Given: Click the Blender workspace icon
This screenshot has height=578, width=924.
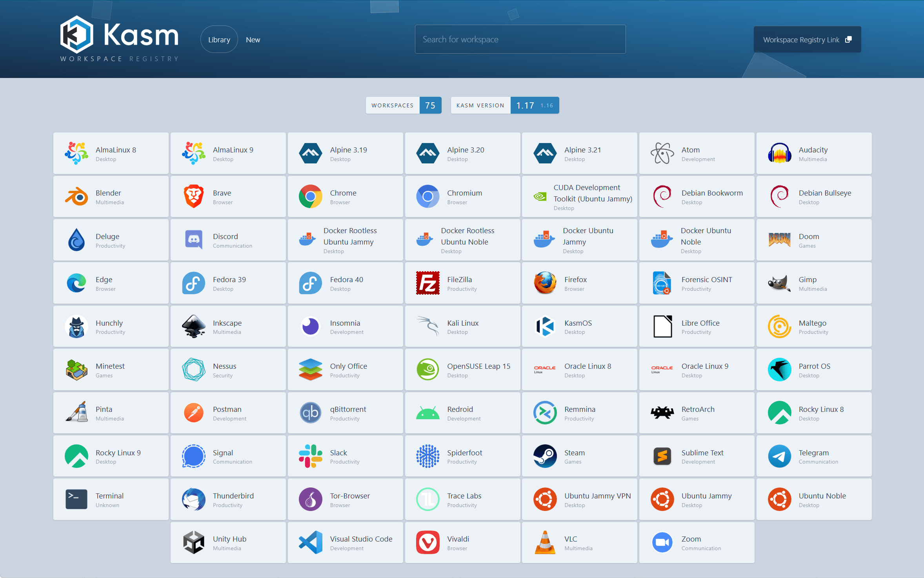Looking at the screenshot, I should (x=76, y=197).
